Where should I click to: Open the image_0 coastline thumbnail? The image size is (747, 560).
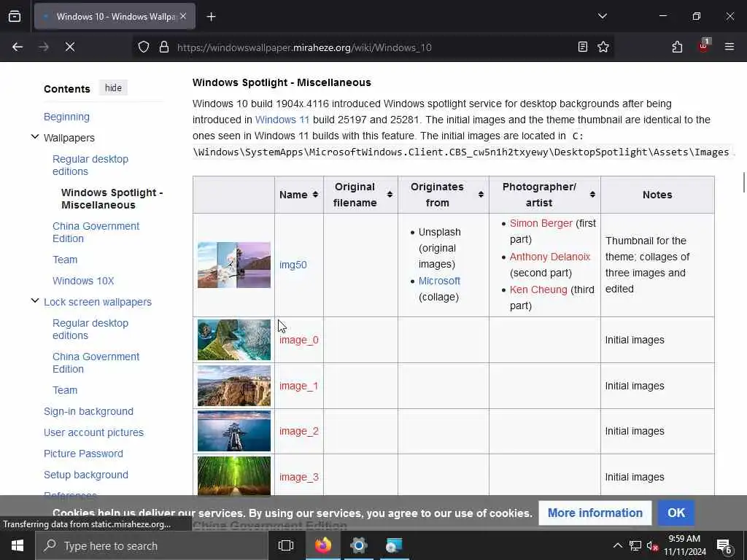click(x=234, y=340)
